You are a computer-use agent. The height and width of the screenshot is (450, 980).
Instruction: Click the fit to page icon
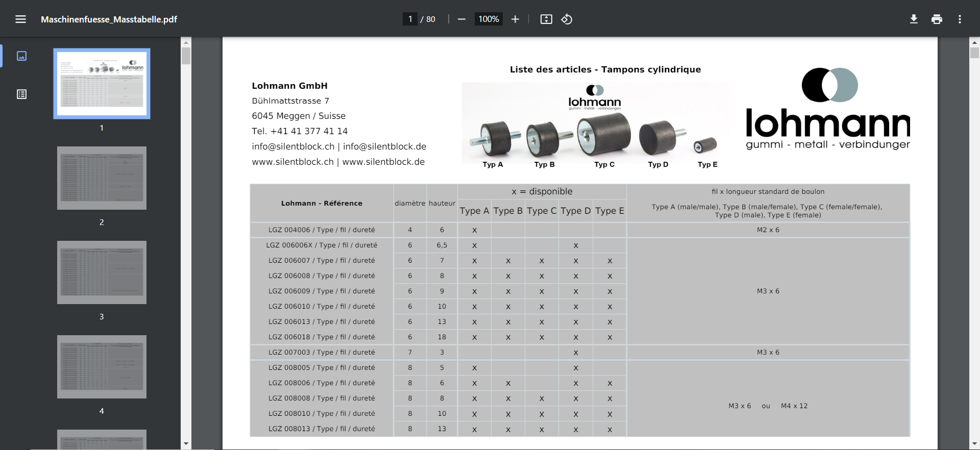546,19
